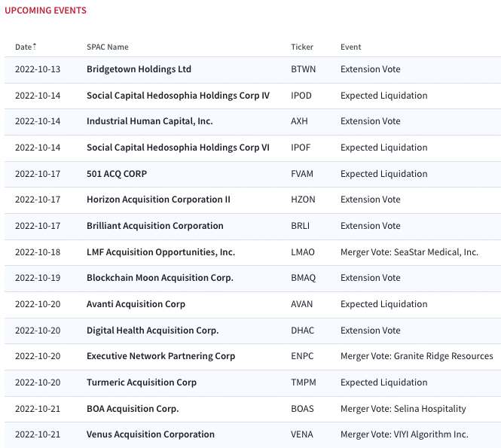The height and width of the screenshot is (448, 501).
Task: Open Social Capital Hedosophia Holdings Corp VI
Action: (x=178, y=148)
